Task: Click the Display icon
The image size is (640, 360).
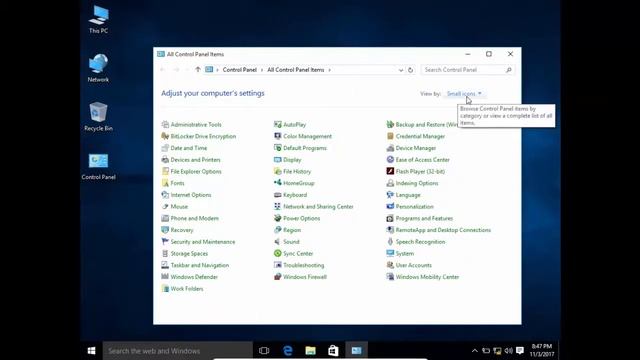Action: pos(278,160)
